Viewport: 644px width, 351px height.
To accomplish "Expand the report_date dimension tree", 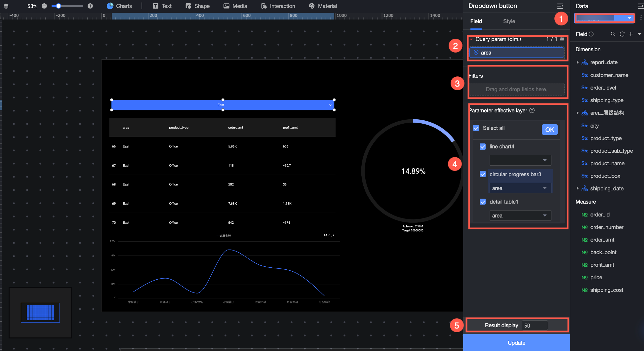I will (x=578, y=62).
